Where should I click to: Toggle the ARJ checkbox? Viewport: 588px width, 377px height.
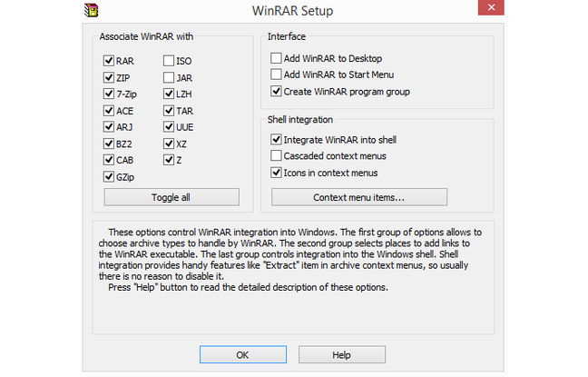[109, 126]
